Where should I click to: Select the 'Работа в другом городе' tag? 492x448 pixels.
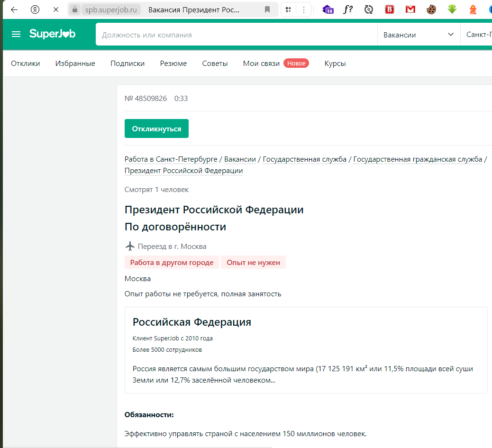pos(171,262)
